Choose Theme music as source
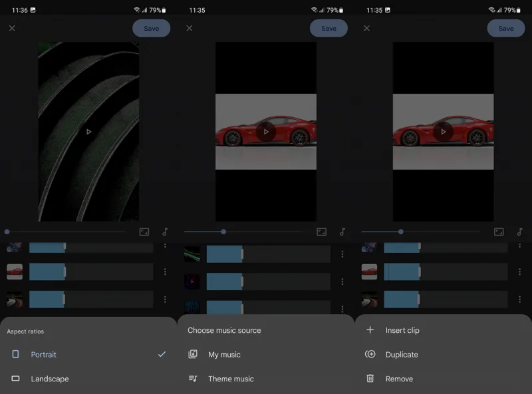 pos(266,379)
